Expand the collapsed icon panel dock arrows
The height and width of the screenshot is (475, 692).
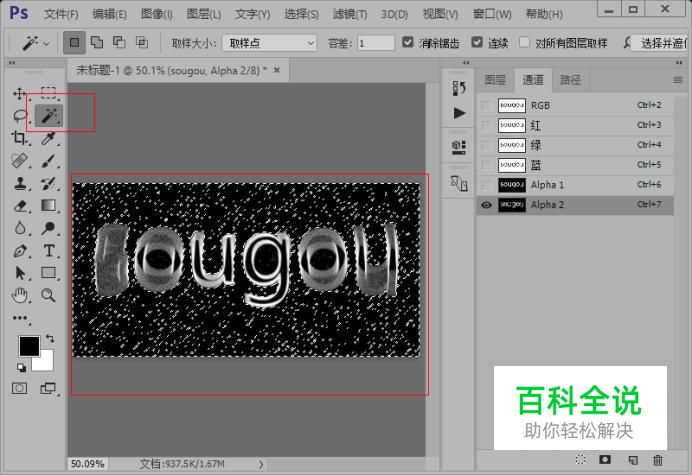pyautogui.click(x=466, y=63)
